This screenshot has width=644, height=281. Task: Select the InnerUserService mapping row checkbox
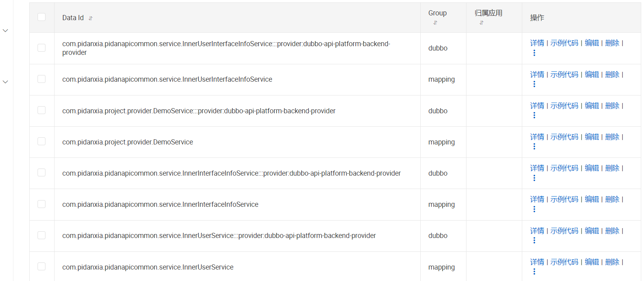tap(42, 266)
